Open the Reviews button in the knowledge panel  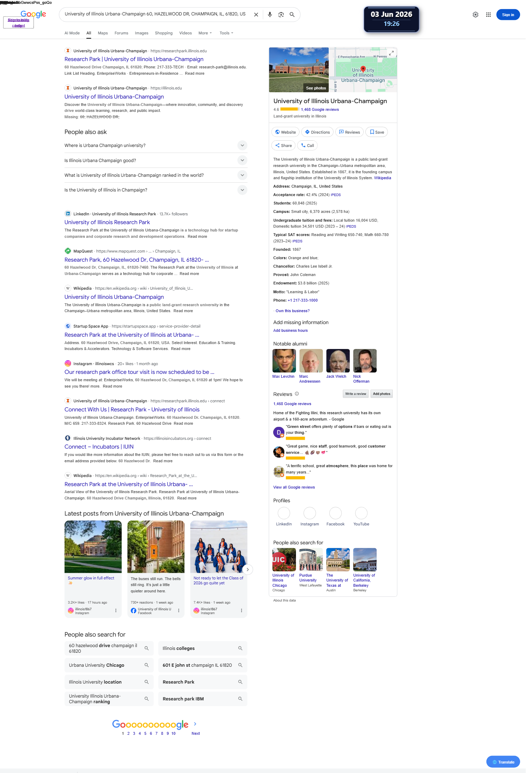click(349, 132)
